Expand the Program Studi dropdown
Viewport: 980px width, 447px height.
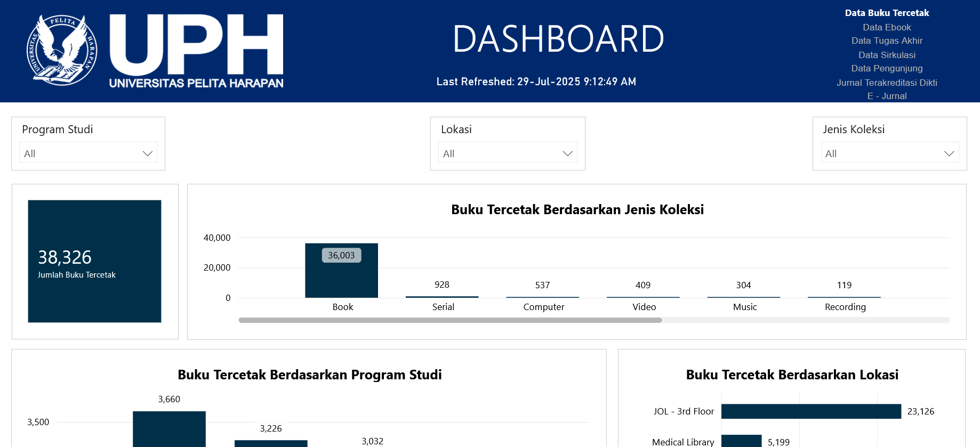pos(88,152)
